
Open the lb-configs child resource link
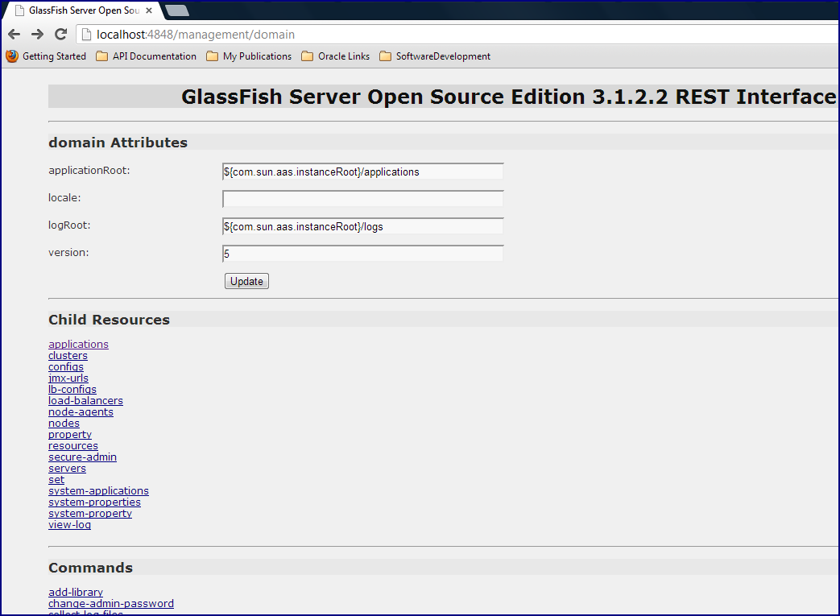coord(72,390)
